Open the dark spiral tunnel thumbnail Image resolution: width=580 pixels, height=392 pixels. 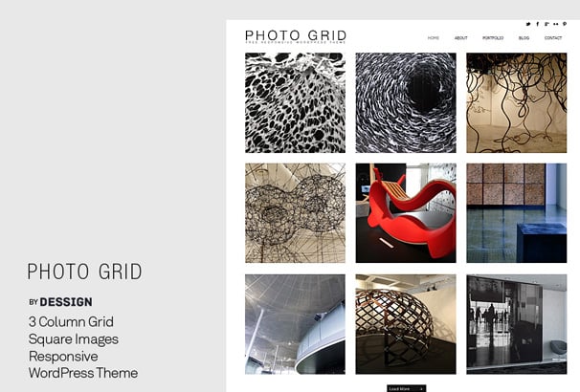pos(406,102)
